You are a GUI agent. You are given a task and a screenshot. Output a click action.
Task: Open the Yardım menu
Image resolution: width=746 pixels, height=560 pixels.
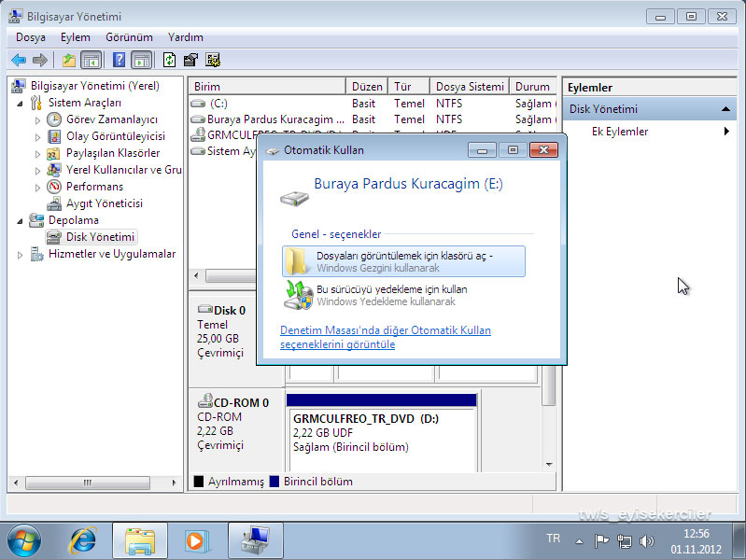[185, 37]
